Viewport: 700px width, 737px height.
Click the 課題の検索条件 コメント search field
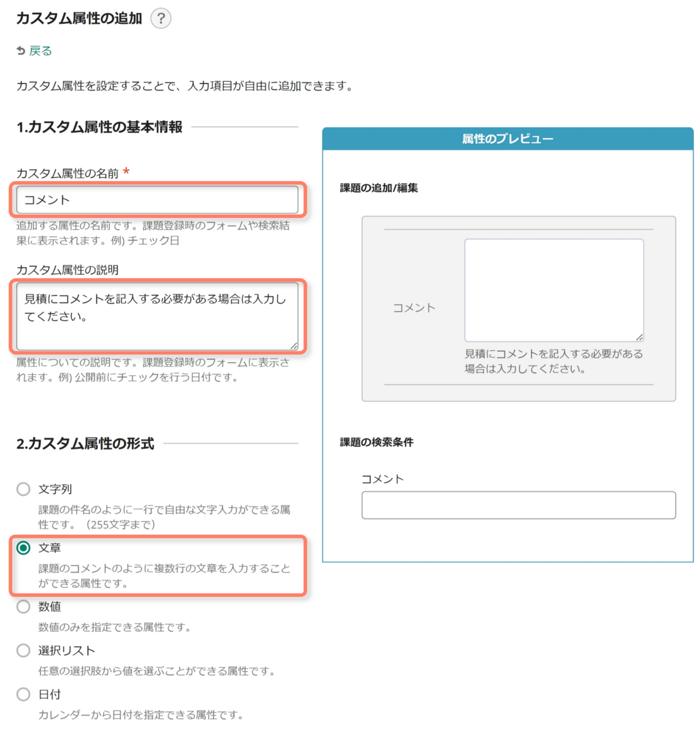(x=519, y=505)
